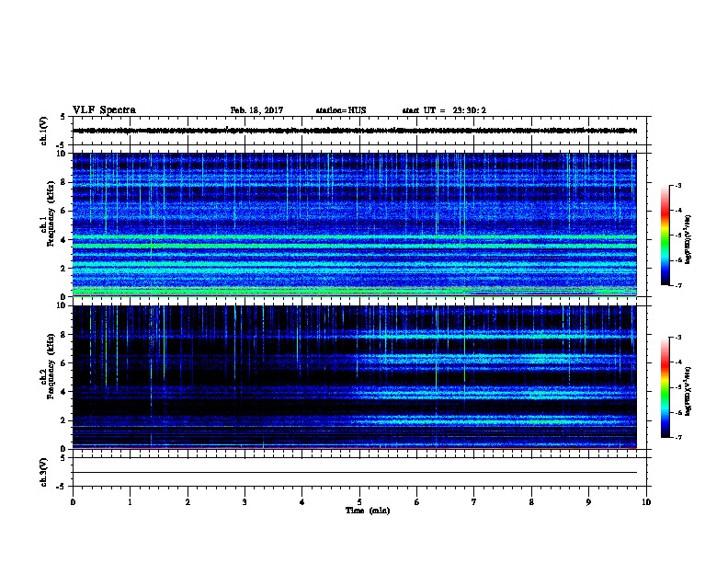728x563 pixels.
Task: Click the "VLF Spectra" plot title
Action: 104,110
